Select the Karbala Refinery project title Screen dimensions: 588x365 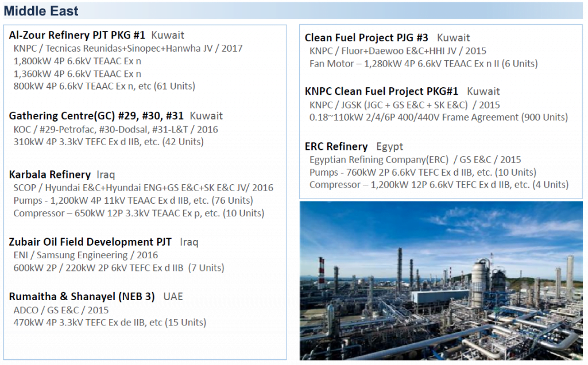(x=50, y=174)
